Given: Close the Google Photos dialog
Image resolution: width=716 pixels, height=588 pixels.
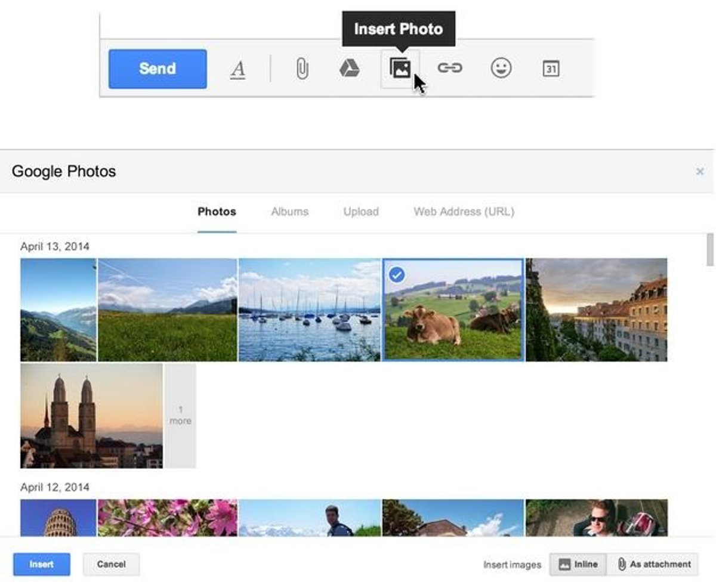Looking at the screenshot, I should click(700, 172).
